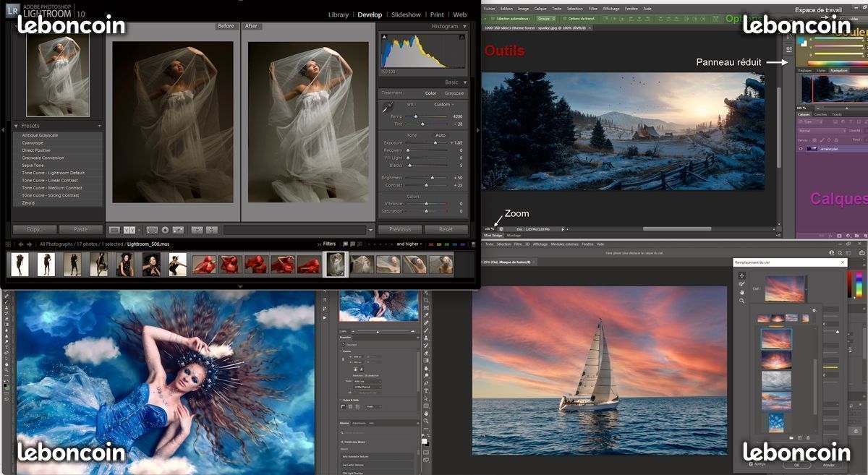Open the sky preset picker gear menu

point(814,311)
